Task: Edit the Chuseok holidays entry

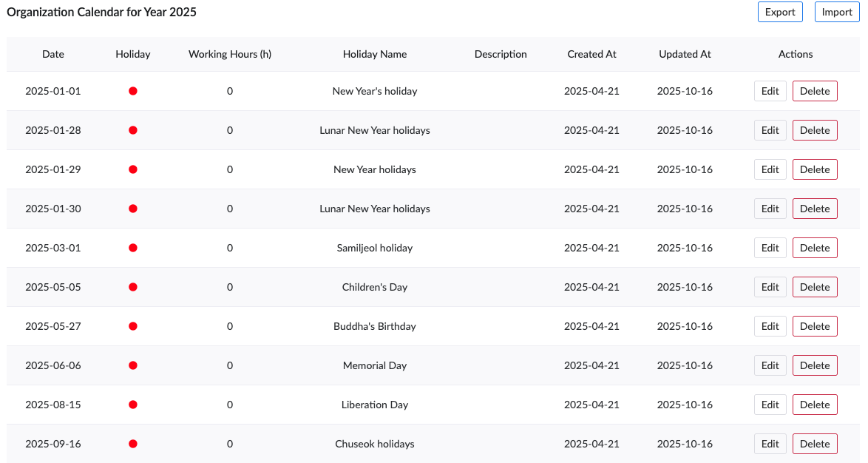Action: pyautogui.click(x=770, y=444)
